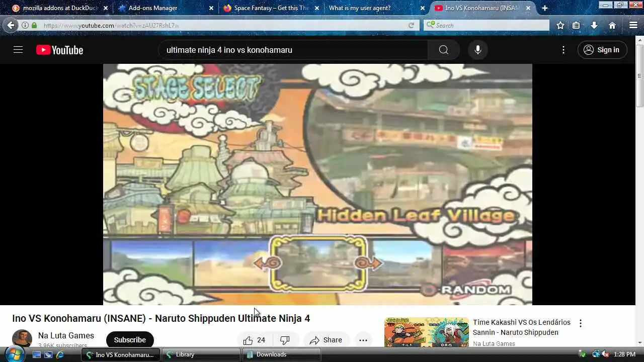Reload the page in the address bar
Viewport: 644px width, 362px height.
(411, 25)
